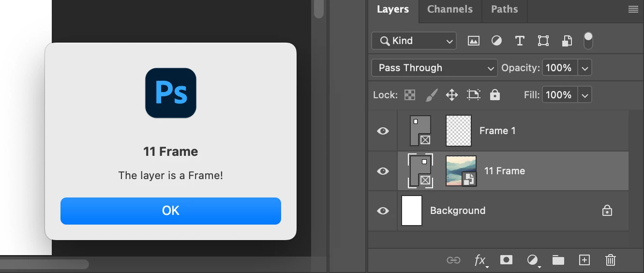This screenshot has height=273, width=644.
Task: Click the vertical canvas scrollbar
Action: (x=318, y=9)
